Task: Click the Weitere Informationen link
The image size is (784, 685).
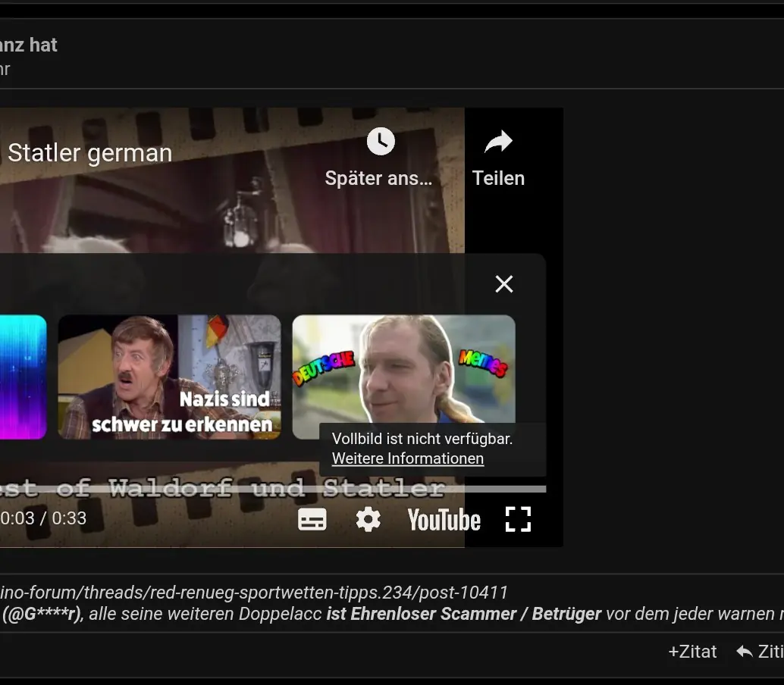Action: click(x=407, y=458)
